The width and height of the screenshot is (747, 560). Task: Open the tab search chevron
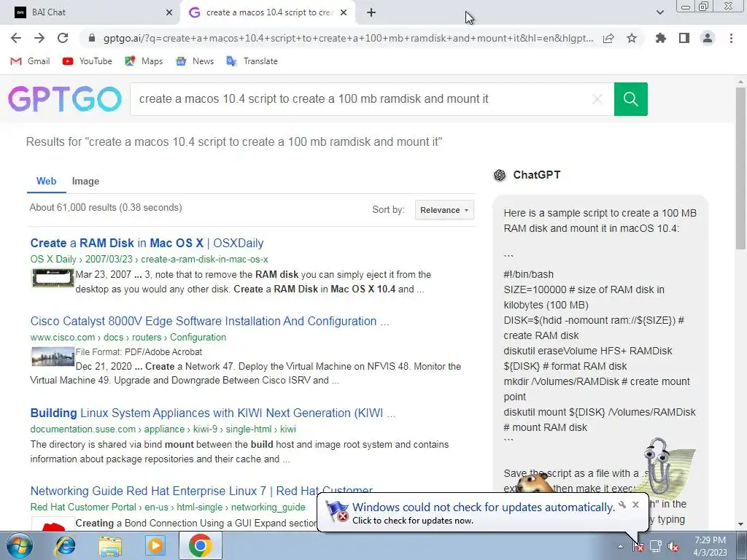pos(659,12)
